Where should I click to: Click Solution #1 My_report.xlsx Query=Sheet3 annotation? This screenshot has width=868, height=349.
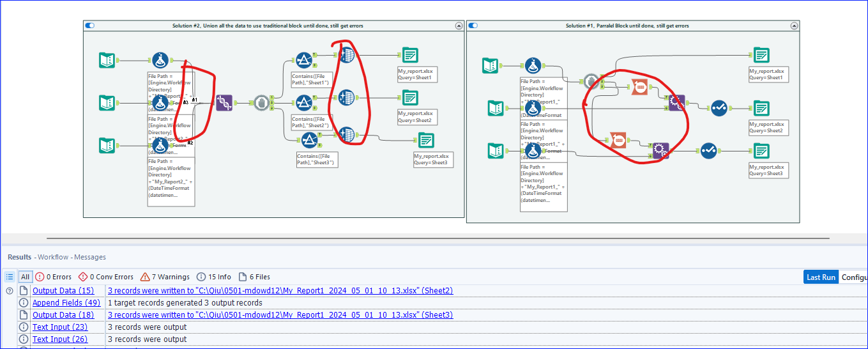(x=768, y=170)
